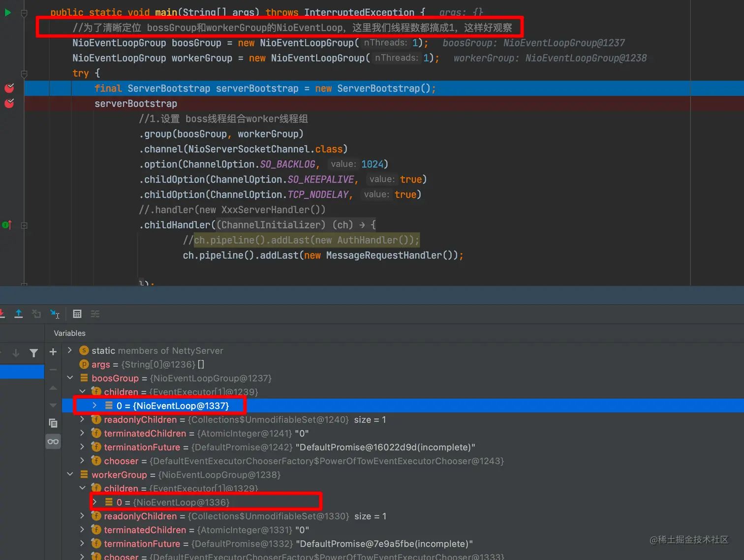Image resolution: width=744 pixels, height=560 pixels.
Task: Click field icon of terminatedChildren @1331
Action: 96,529
